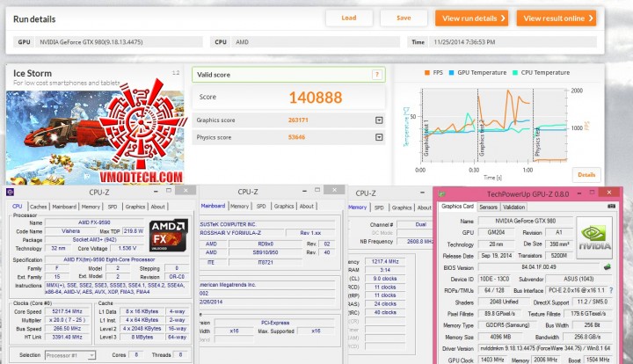Open the About tab in the CPU-Z processor window
The height and width of the screenshot is (364, 633).
click(x=157, y=207)
